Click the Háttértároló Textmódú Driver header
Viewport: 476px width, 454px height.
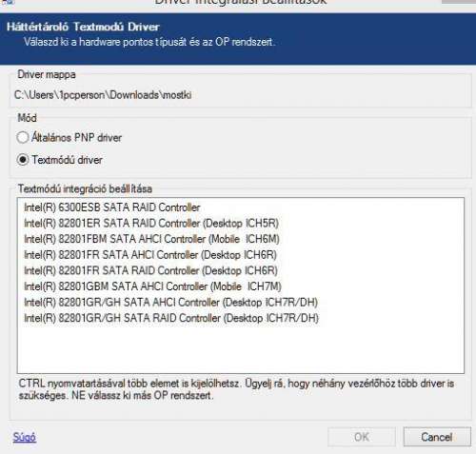(83, 27)
